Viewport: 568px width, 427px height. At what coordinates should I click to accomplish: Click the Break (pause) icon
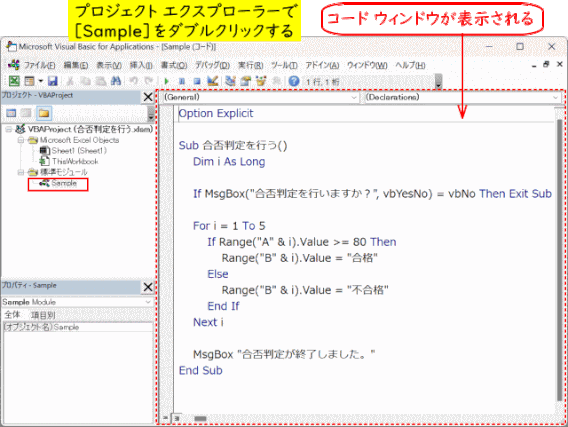(182, 81)
